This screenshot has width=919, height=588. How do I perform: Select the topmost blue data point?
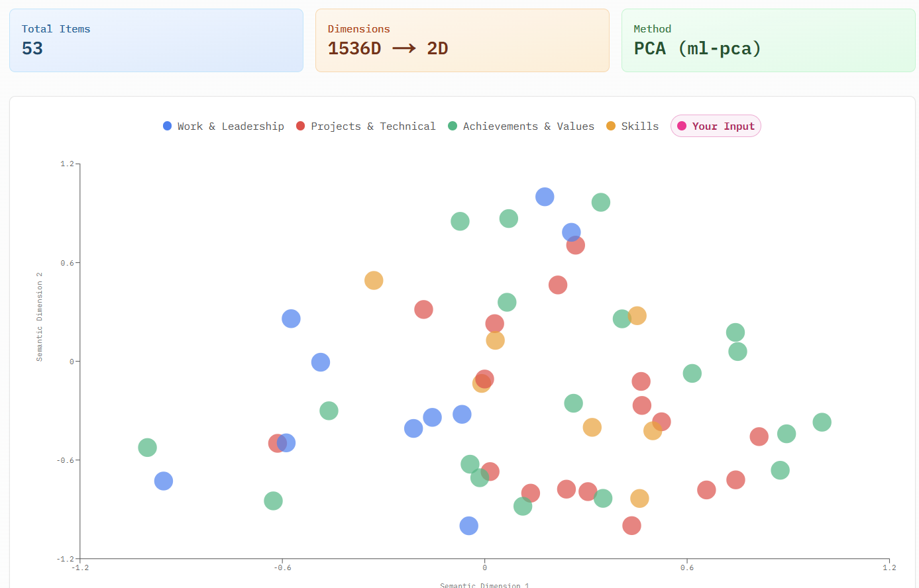(x=545, y=197)
